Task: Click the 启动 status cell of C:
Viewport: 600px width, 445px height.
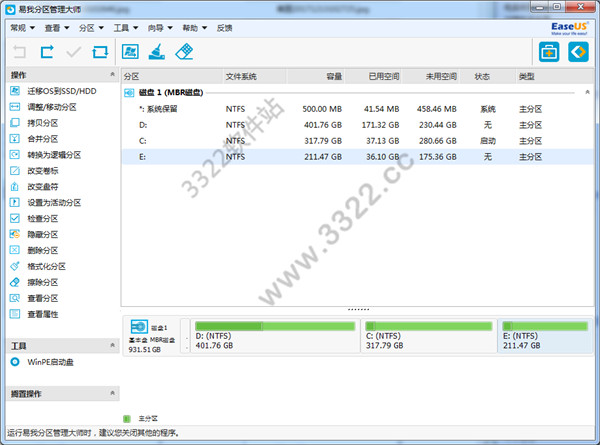Action: (x=488, y=141)
